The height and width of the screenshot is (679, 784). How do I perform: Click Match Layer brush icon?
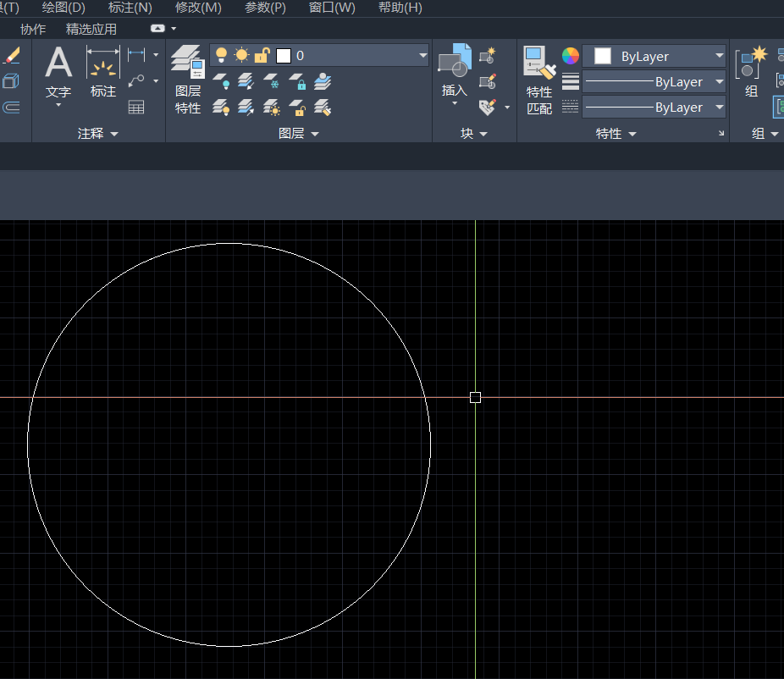323,107
